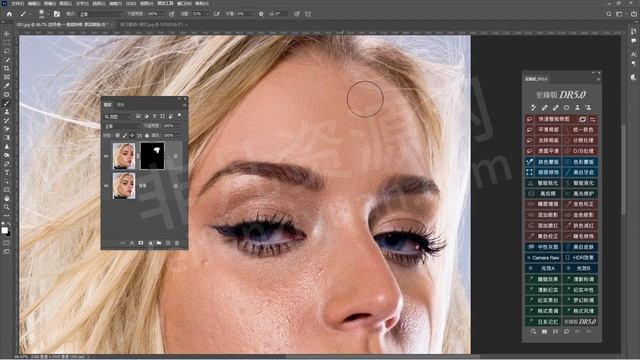
Task: Click the neutral gray layer button
Action: pos(543,247)
